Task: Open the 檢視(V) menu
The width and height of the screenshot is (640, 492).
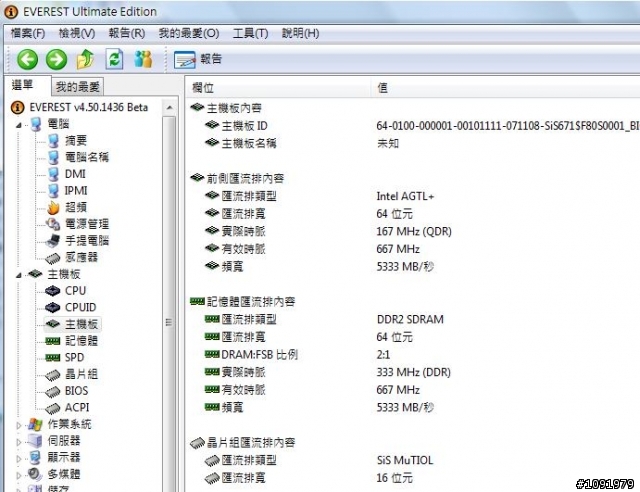Action: pos(77,33)
